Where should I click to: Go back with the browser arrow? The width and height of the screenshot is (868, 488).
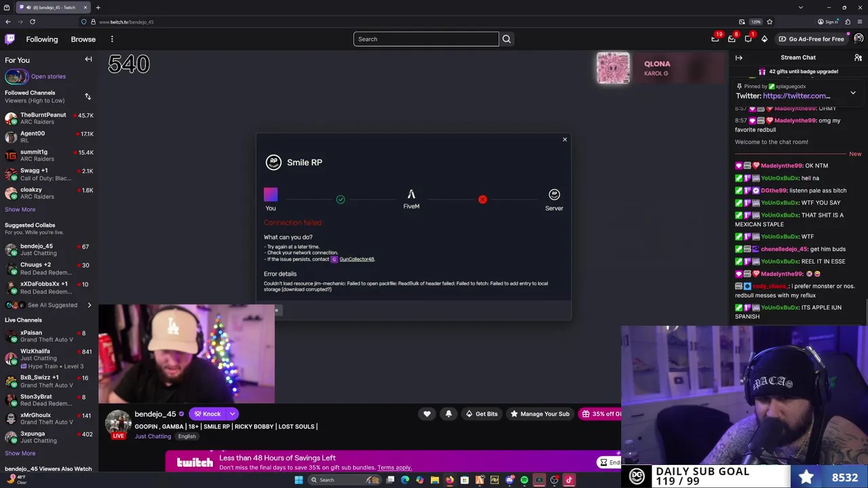pos(8,22)
